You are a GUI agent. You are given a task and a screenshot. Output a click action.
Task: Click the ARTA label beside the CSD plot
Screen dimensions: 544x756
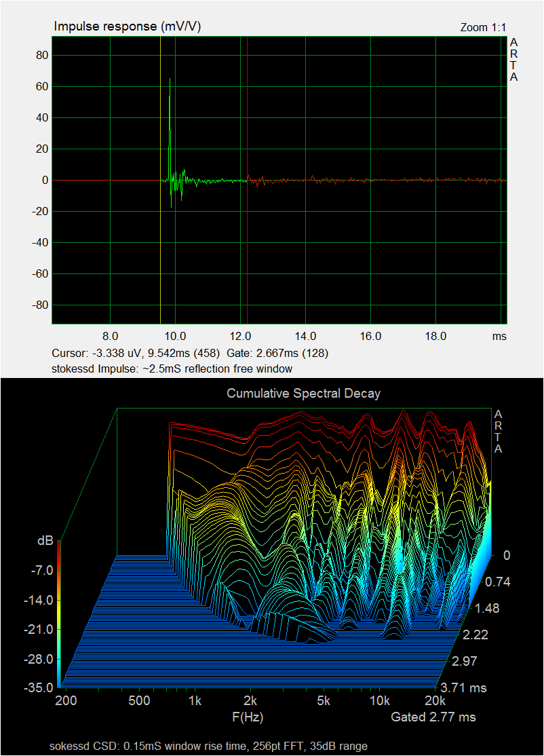point(498,432)
